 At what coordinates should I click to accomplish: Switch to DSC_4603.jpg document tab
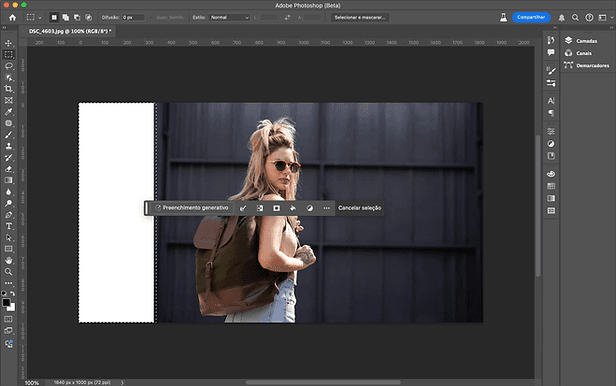point(70,31)
